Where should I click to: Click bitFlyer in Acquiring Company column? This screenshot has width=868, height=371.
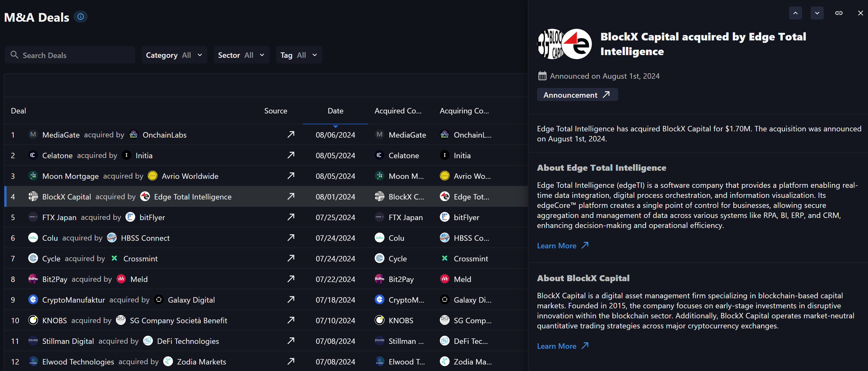coord(466,217)
